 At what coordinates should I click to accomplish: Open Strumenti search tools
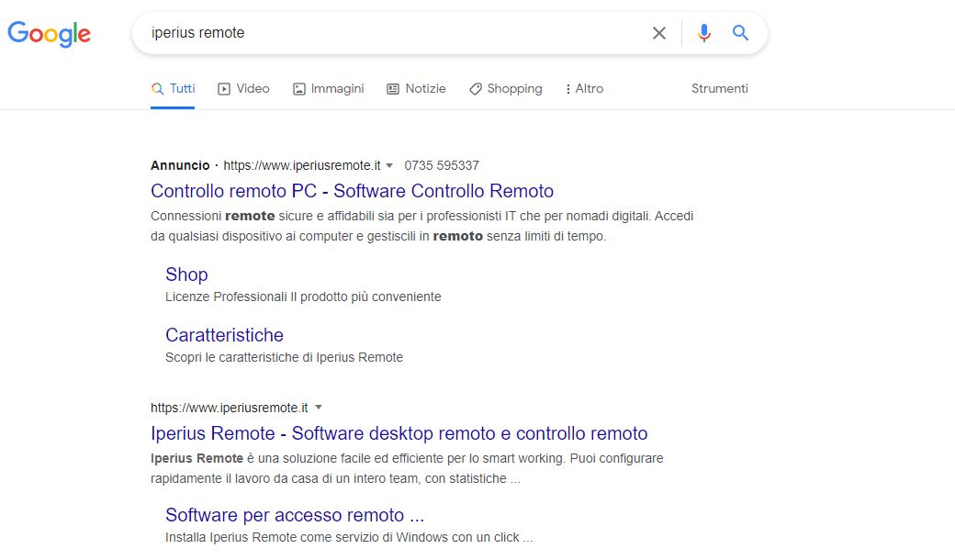(x=719, y=89)
